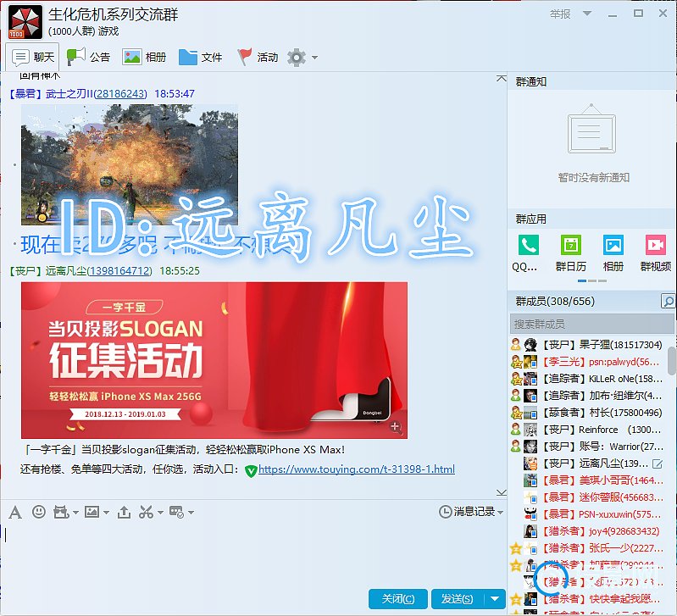Click in the message input area
This screenshot has height=616, width=677.
pyautogui.click(x=253, y=555)
